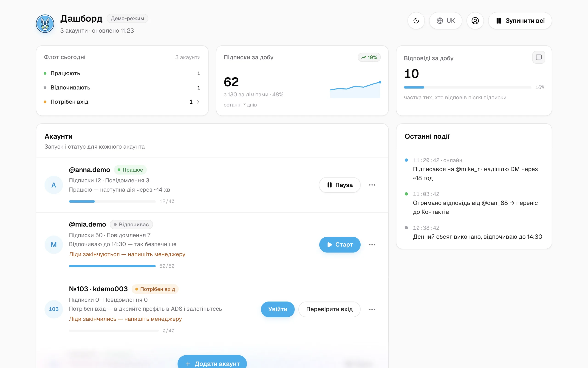Screen dimensions: 588x368
Task: Click Ліди закінчились warning link
Action: click(x=125, y=319)
